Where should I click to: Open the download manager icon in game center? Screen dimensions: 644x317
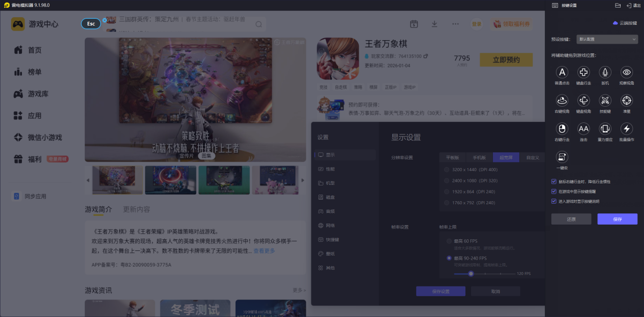click(x=434, y=24)
